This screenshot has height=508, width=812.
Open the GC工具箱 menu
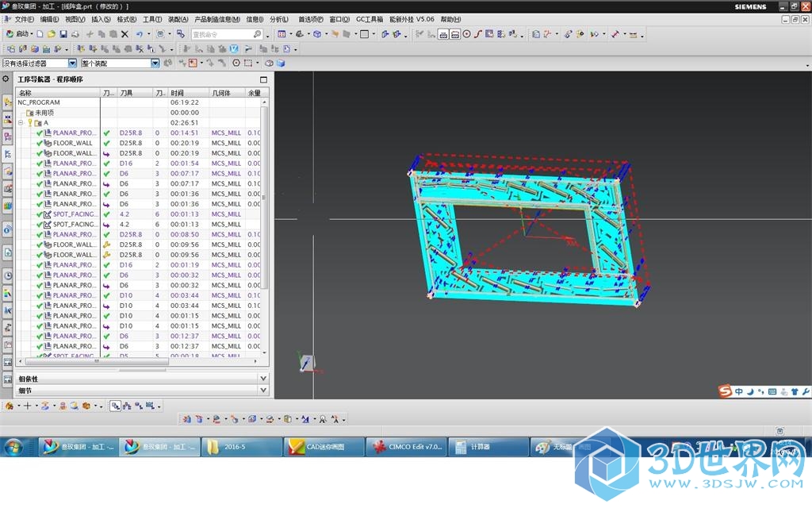pos(370,19)
